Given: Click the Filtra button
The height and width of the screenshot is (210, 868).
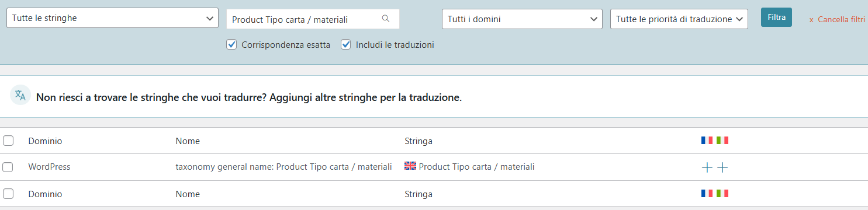Looking at the screenshot, I should (776, 17).
